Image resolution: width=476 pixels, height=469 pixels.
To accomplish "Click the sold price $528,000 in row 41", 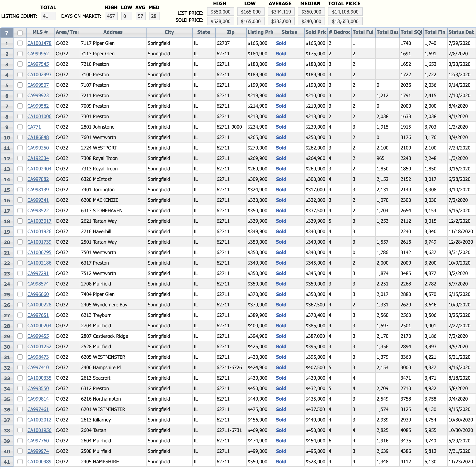I will click(315, 462).
